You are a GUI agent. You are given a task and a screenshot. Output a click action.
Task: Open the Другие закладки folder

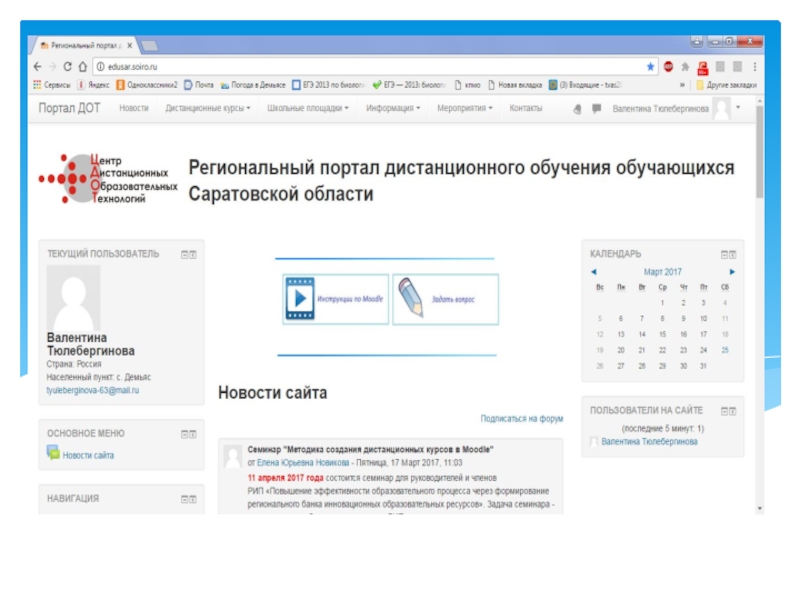(727, 85)
